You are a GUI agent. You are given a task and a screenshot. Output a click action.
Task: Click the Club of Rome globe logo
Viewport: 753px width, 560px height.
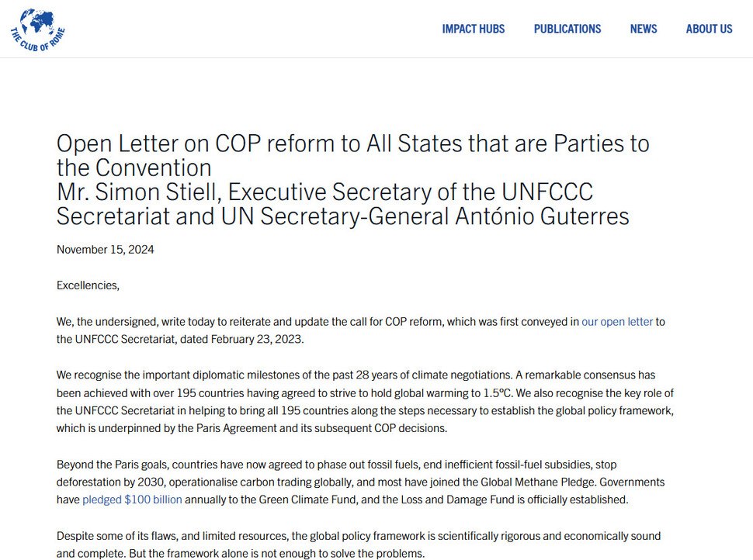pos(37,29)
